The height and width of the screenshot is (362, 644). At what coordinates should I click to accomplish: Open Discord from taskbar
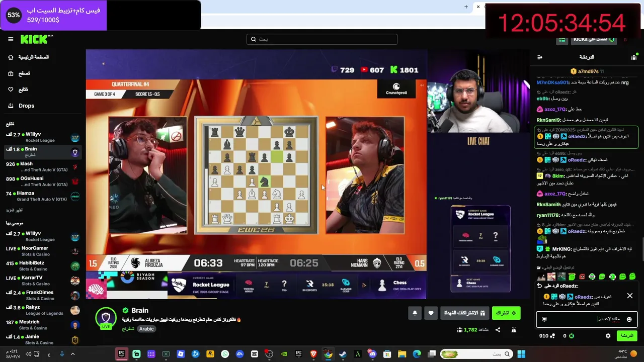pos(372,354)
